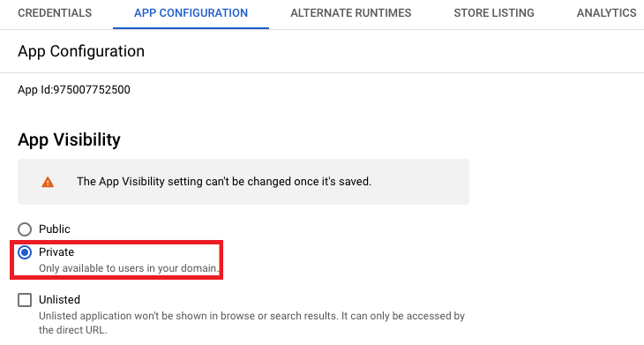Click the orange warning triangle icon

(x=48, y=182)
